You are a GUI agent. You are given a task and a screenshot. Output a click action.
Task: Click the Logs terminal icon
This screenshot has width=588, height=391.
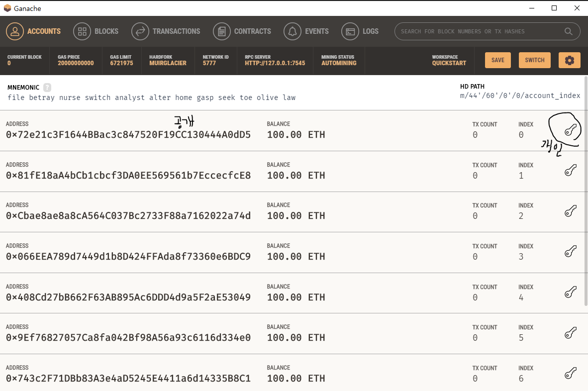350,31
